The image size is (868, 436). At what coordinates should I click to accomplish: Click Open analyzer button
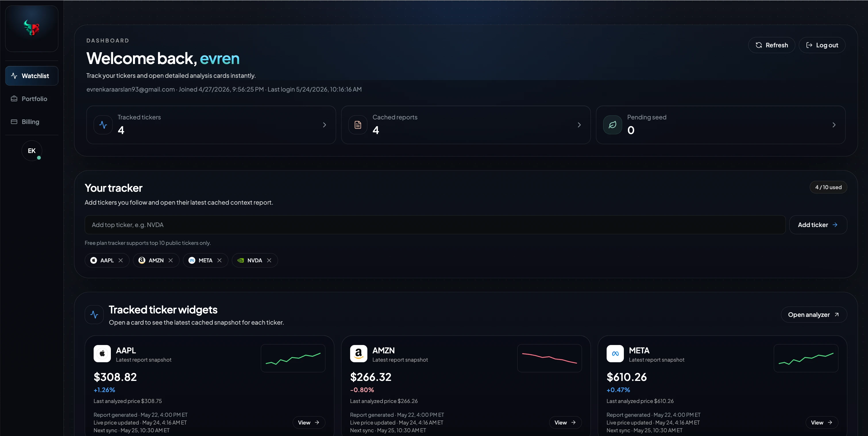coord(814,315)
